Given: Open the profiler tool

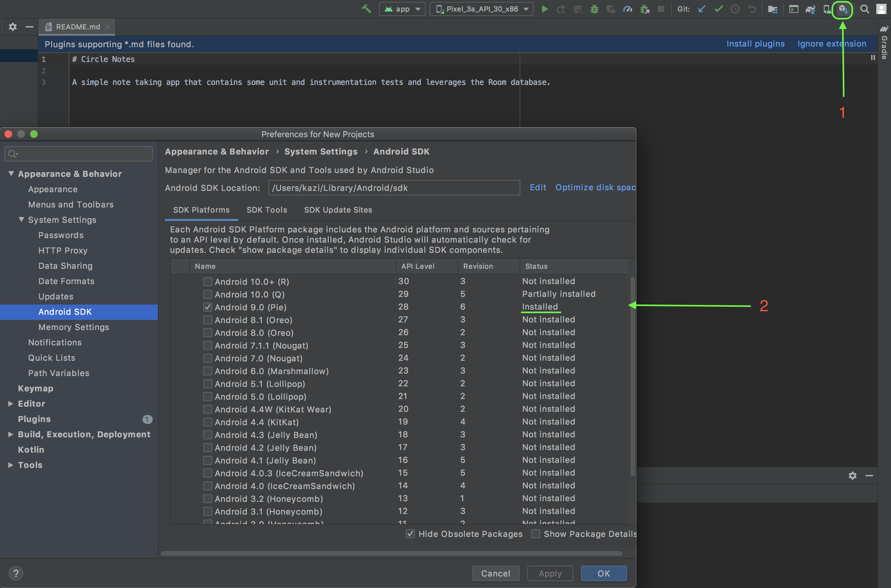Looking at the screenshot, I should coord(628,9).
